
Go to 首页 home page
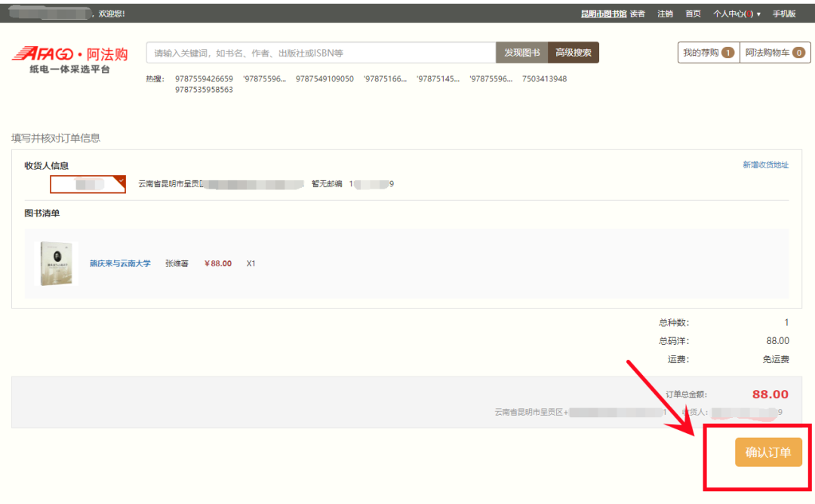pos(693,14)
